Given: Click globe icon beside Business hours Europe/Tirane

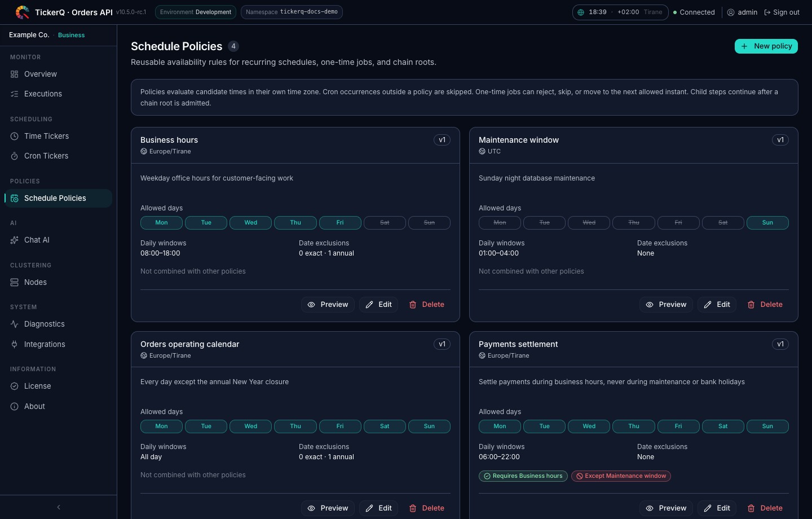Looking at the screenshot, I should (x=144, y=151).
